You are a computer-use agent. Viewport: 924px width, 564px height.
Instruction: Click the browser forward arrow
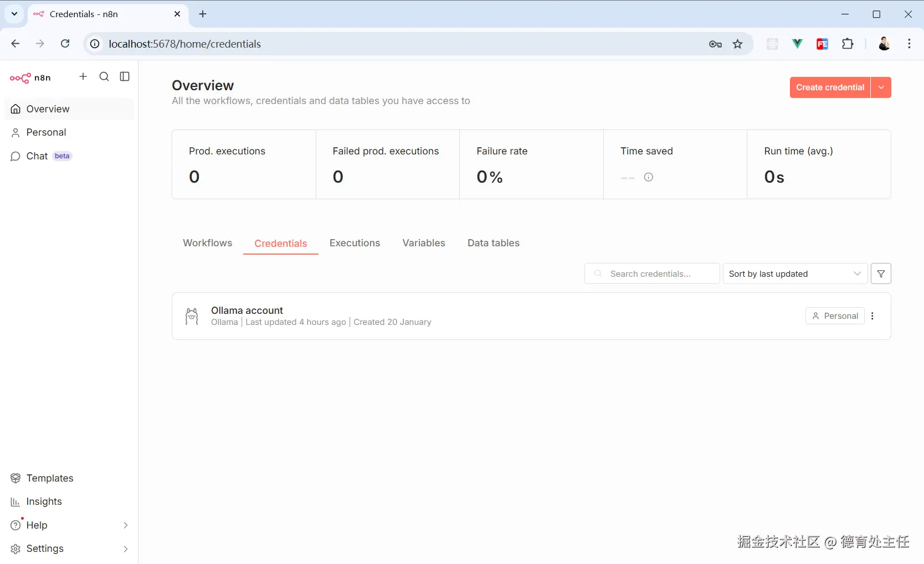40,44
